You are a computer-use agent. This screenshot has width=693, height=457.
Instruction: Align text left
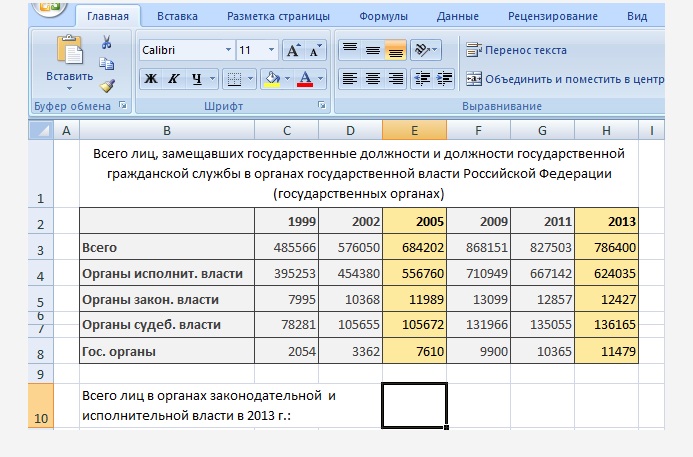click(350, 79)
